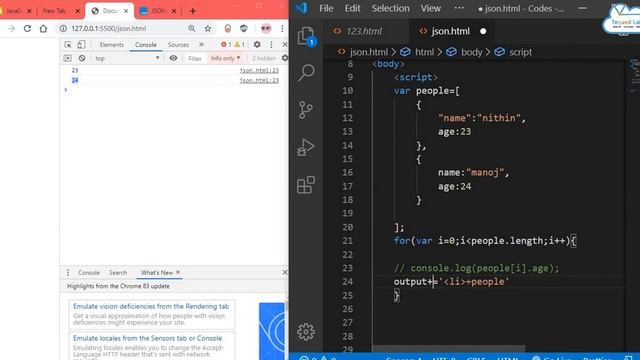Open the Selection menu

(x=390, y=8)
